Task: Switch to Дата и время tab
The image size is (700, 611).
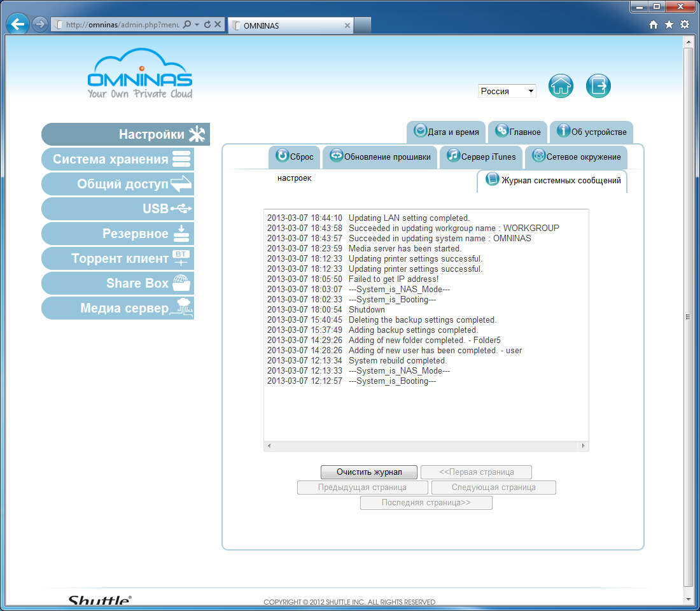Action: click(x=446, y=132)
